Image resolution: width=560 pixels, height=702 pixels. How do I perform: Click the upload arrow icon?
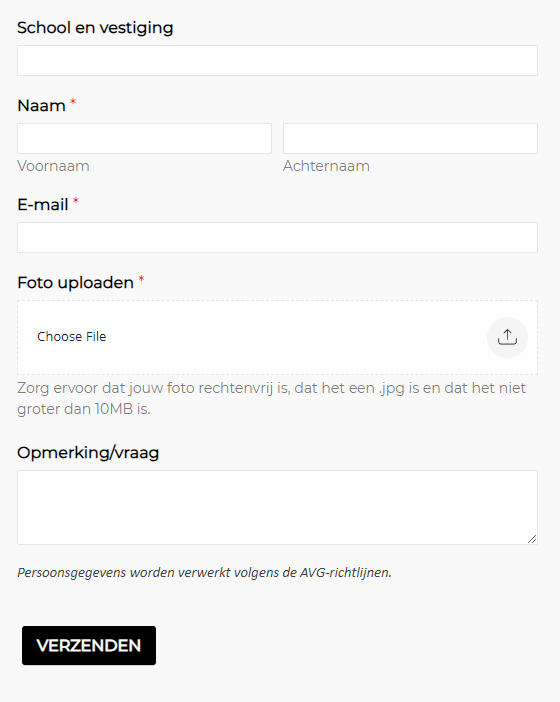[507, 337]
